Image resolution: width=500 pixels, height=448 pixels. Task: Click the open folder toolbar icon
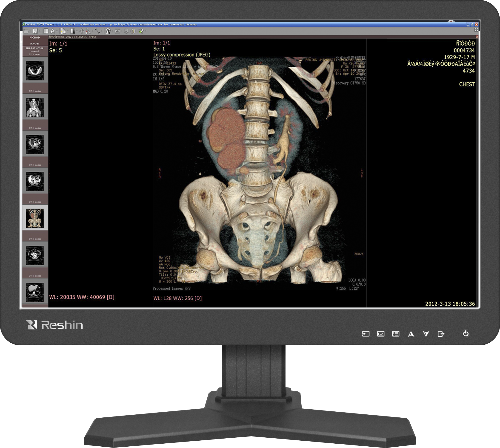tap(26, 31)
